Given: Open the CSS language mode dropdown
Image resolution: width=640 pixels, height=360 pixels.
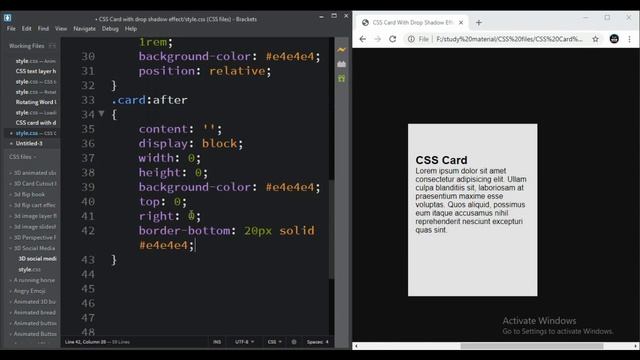Looking at the screenshot, I should click(274, 342).
